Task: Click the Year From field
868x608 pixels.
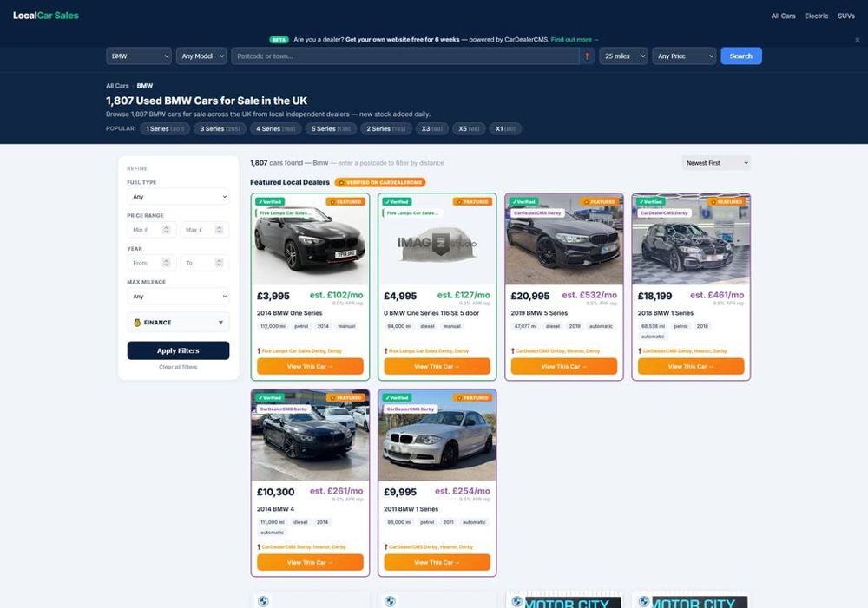Action: 152,263
